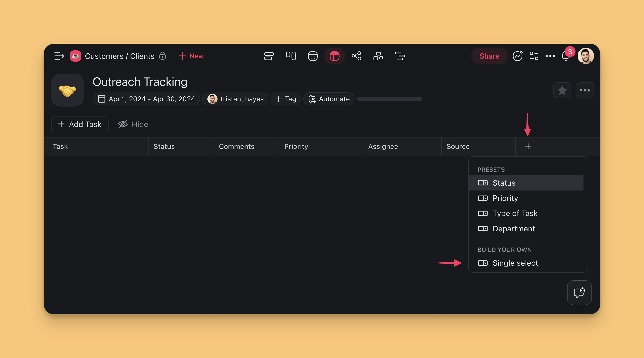
Task: Click the plus column header to add field
Action: (x=528, y=146)
